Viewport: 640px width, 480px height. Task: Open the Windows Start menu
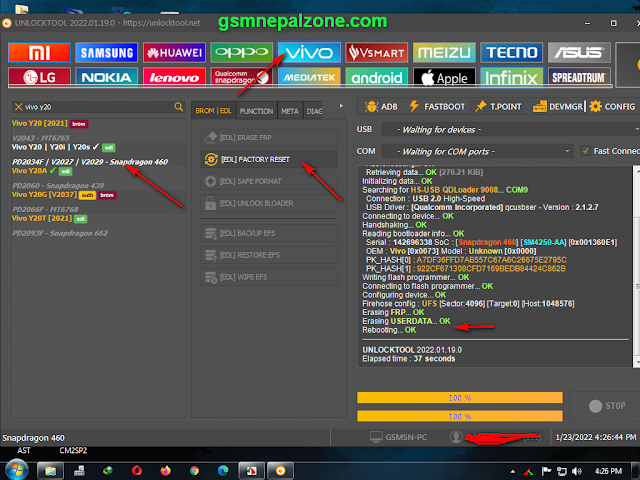pos(16,470)
